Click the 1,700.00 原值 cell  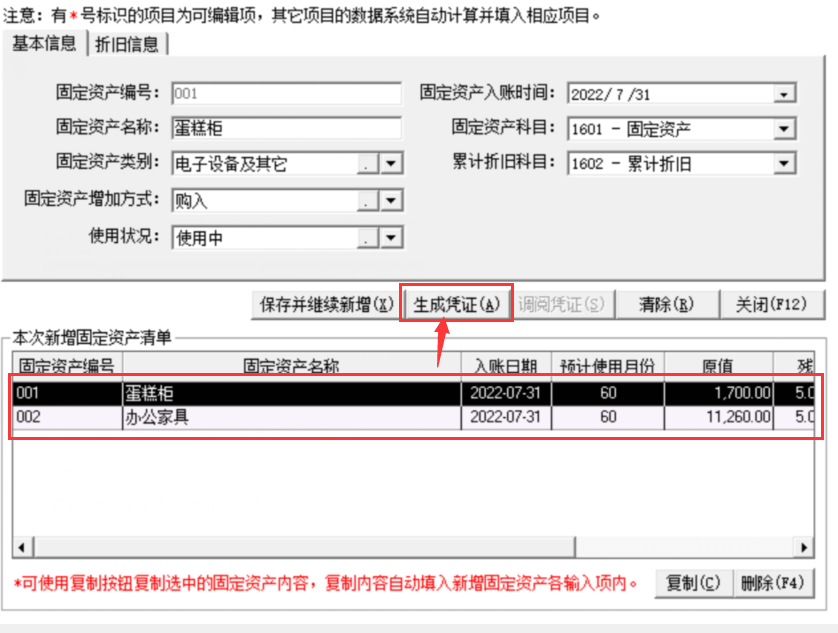click(x=718, y=393)
